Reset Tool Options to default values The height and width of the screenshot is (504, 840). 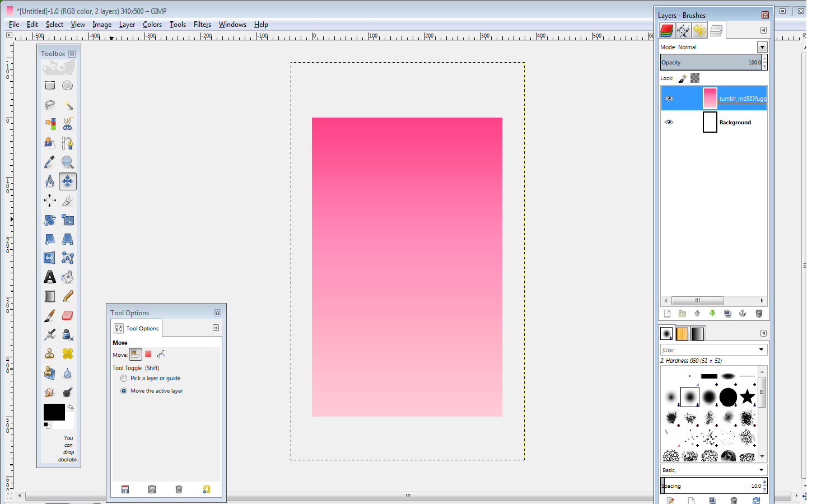click(x=206, y=489)
